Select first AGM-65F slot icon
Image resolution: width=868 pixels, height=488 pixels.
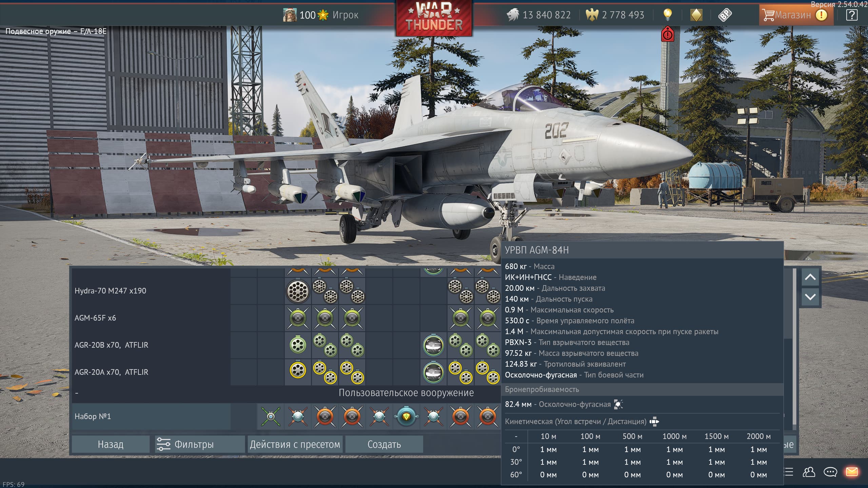tap(298, 318)
